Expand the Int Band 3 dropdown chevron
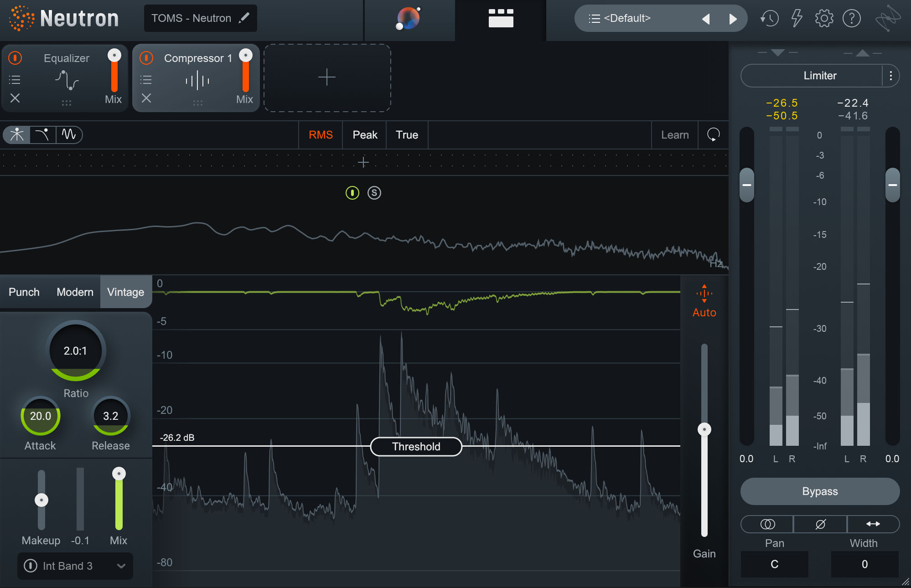911x588 pixels. tap(121, 566)
